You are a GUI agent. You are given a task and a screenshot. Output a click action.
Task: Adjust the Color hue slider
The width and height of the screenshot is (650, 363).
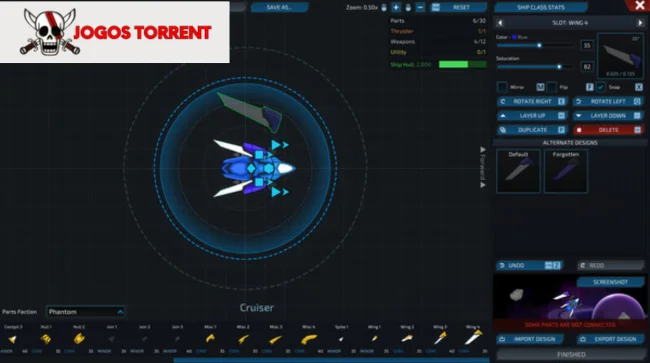(536, 45)
